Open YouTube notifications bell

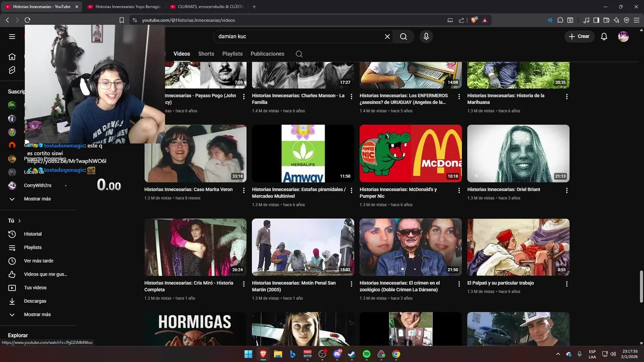[604, 36]
